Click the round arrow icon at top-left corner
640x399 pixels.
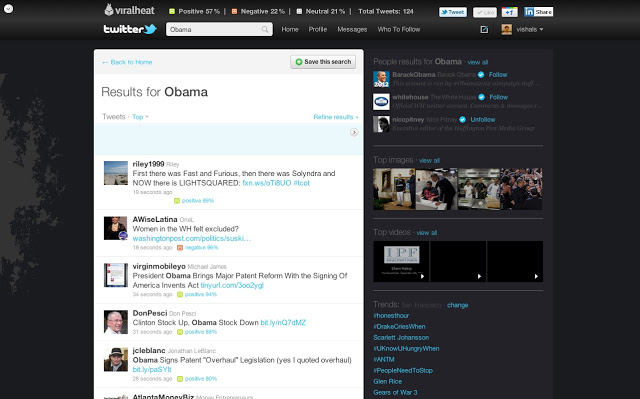coord(8,8)
